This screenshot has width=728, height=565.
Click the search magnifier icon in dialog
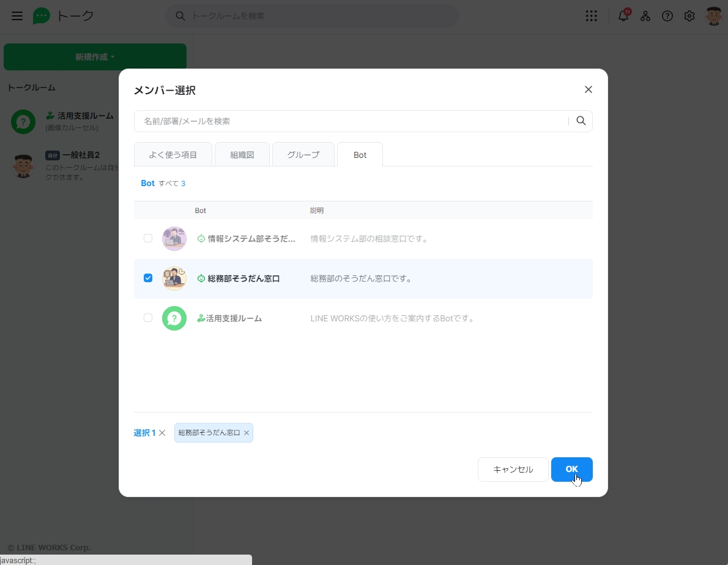pos(581,121)
